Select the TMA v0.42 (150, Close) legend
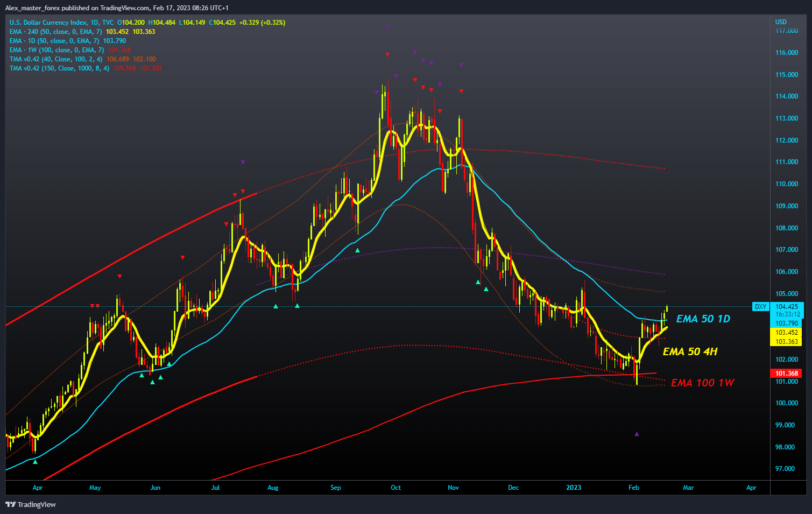Screen dimensions: 812x514 (x=59, y=68)
